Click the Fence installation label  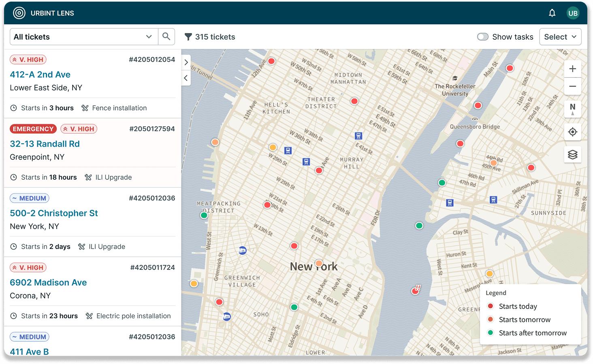(x=119, y=108)
